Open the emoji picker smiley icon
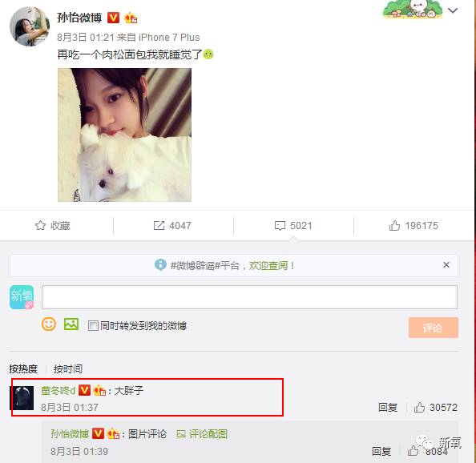This screenshot has height=463, width=476. [x=49, y=324]
